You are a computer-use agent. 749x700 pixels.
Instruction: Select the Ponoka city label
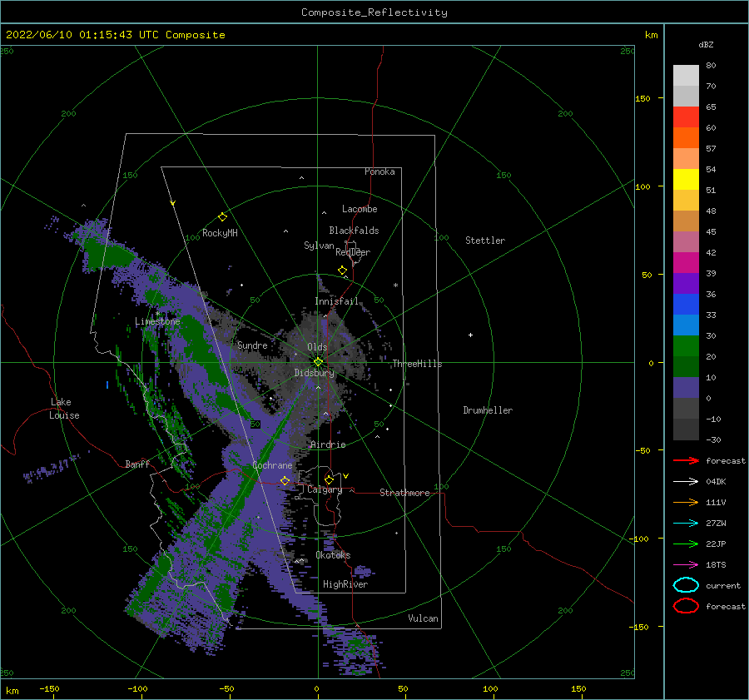click(x=379, y=171)
